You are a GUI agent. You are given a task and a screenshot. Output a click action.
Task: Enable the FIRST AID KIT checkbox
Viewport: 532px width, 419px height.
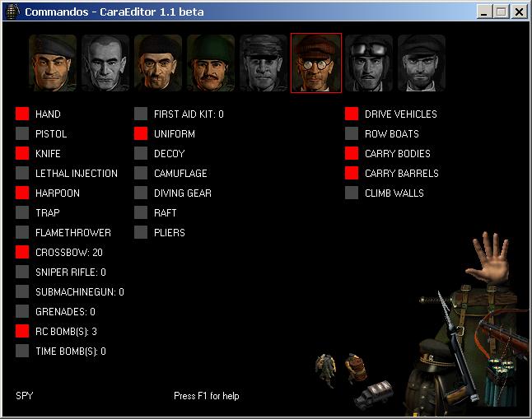141,114
